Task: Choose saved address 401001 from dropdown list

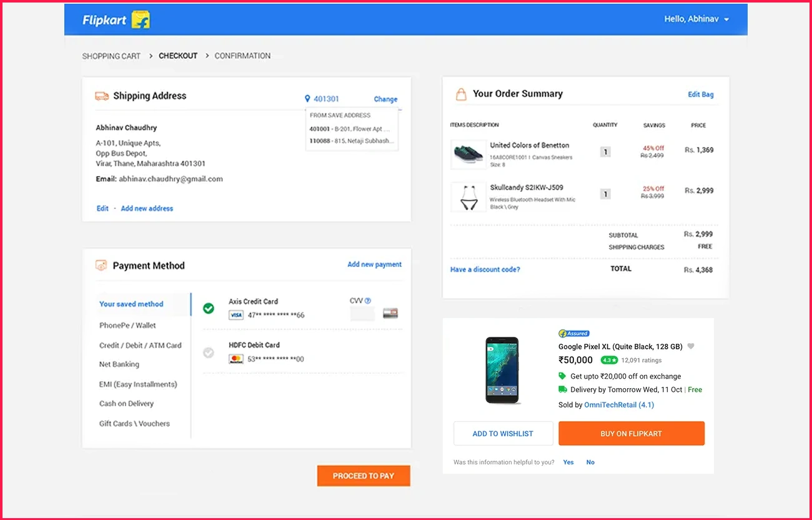Action: pos(350,129)
